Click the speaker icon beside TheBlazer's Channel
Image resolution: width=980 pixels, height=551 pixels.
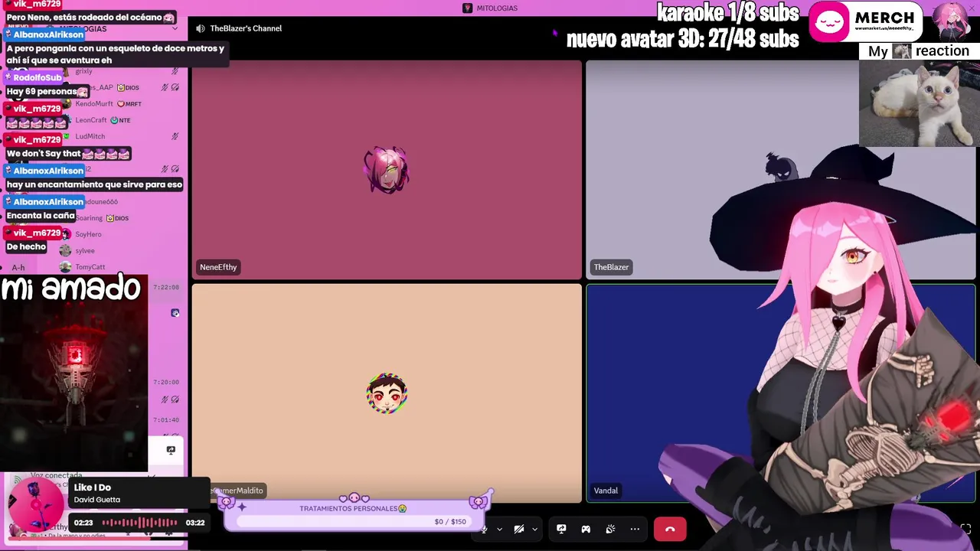pyautogui.click(x=200, y=28)
